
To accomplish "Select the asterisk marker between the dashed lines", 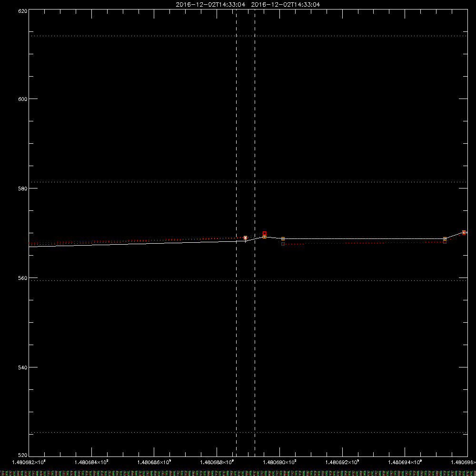I will pyautogui.click(x=245, y=238).
